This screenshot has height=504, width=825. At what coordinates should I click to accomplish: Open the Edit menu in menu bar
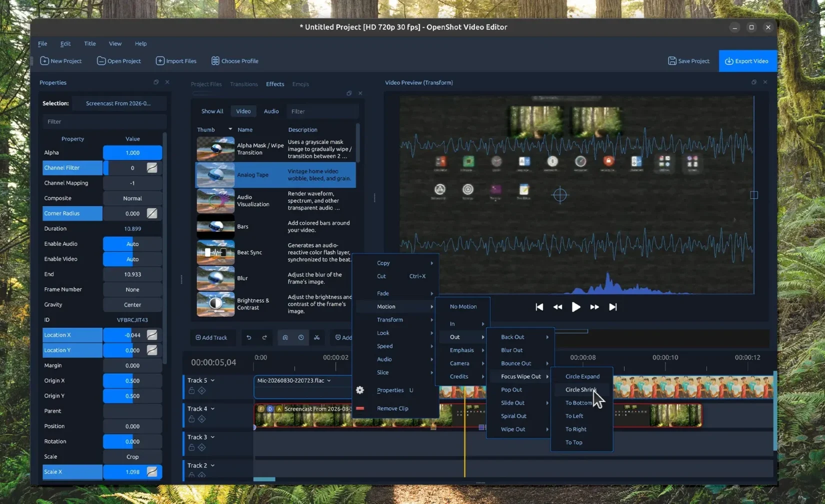point(65,43)
